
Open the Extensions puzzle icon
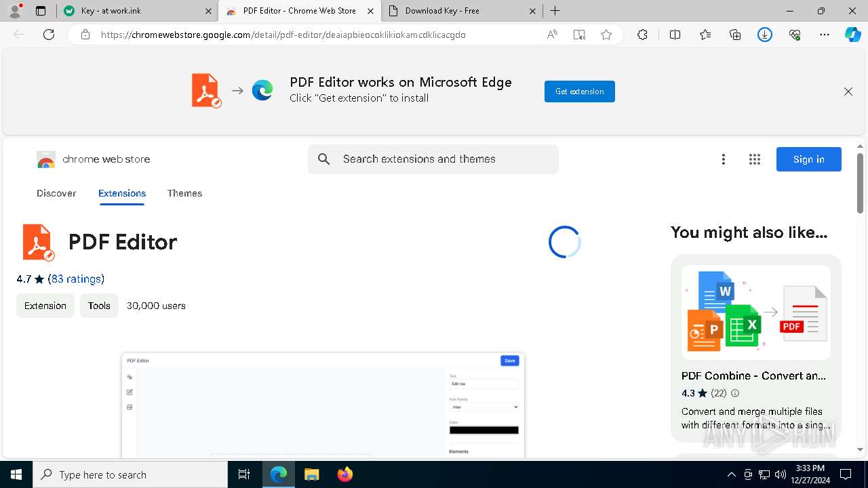click(642, 35)
